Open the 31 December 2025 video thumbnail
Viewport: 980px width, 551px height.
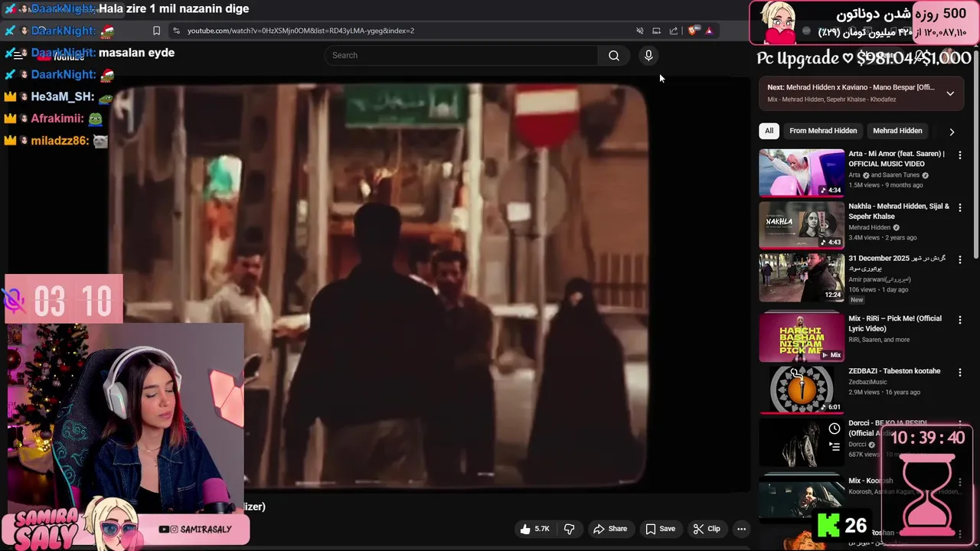[802, 277]
